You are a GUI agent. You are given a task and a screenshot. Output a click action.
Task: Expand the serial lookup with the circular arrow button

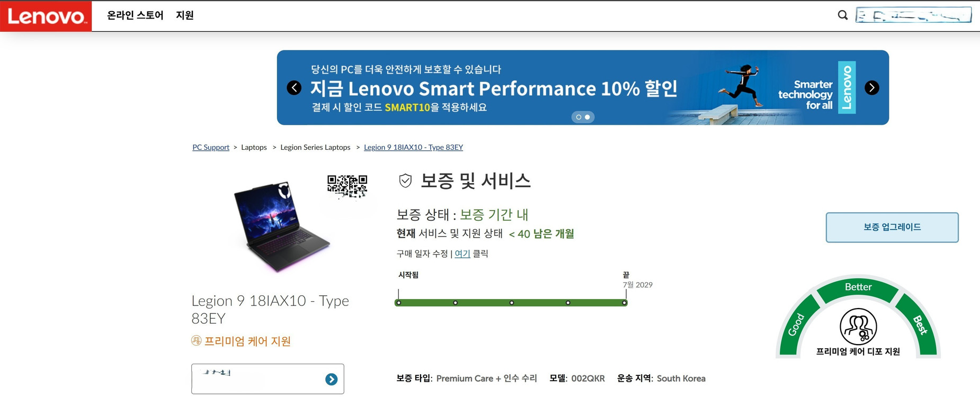(x=331, y=379)
